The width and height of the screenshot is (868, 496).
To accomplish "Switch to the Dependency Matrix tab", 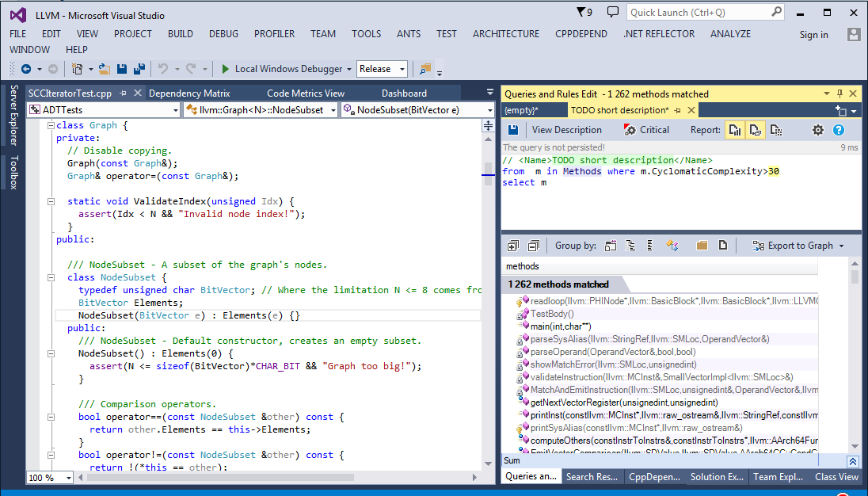I will [189, 93].
